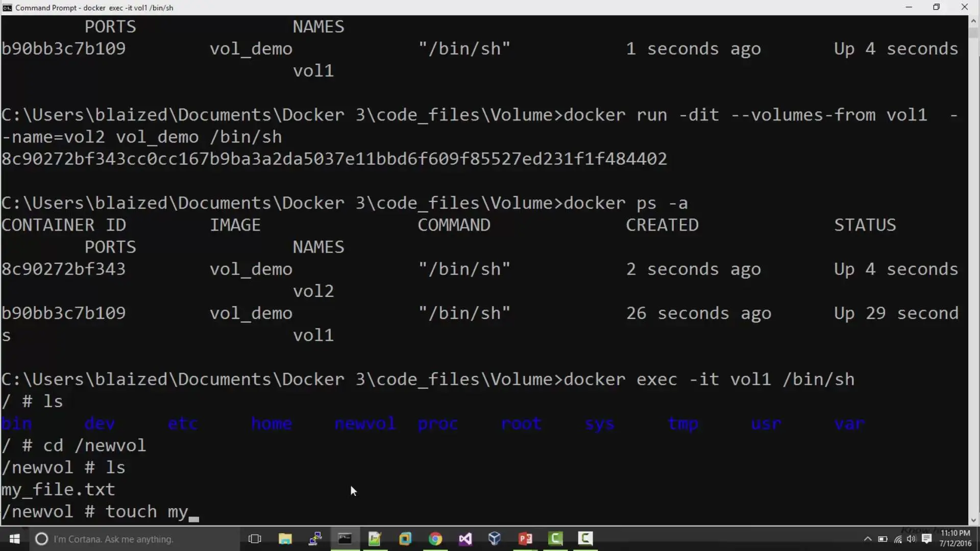
Task: Click the root directory in ls output
Action: [521, 423]
